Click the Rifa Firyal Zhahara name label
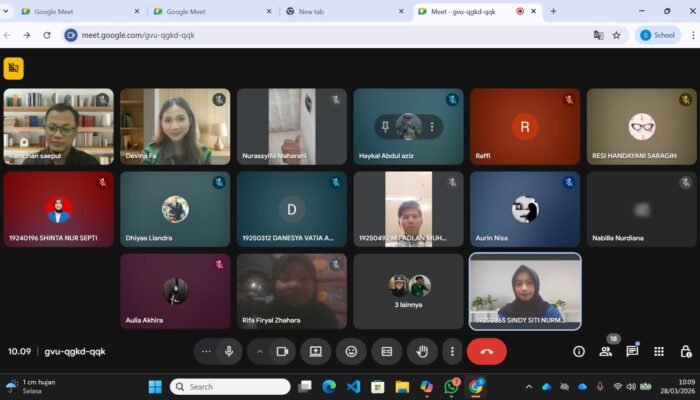The width and height of the screenshot is (700, 400). tap(271, 320)
